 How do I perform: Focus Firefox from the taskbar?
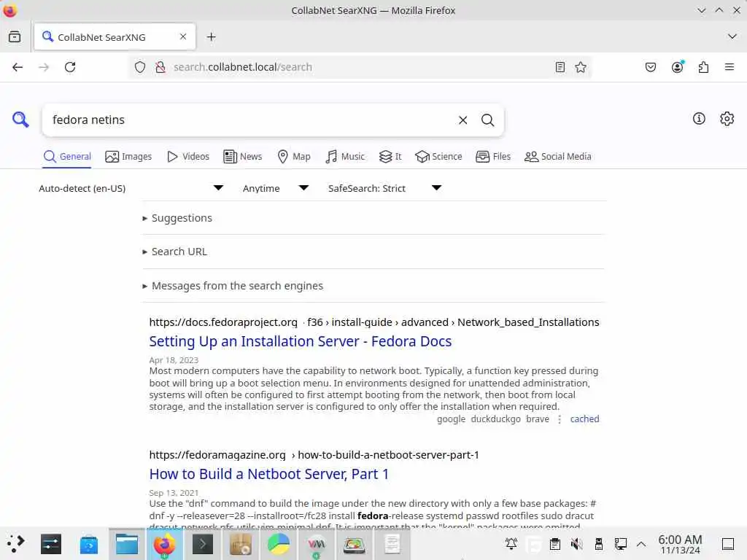click(x=164, y=544)
